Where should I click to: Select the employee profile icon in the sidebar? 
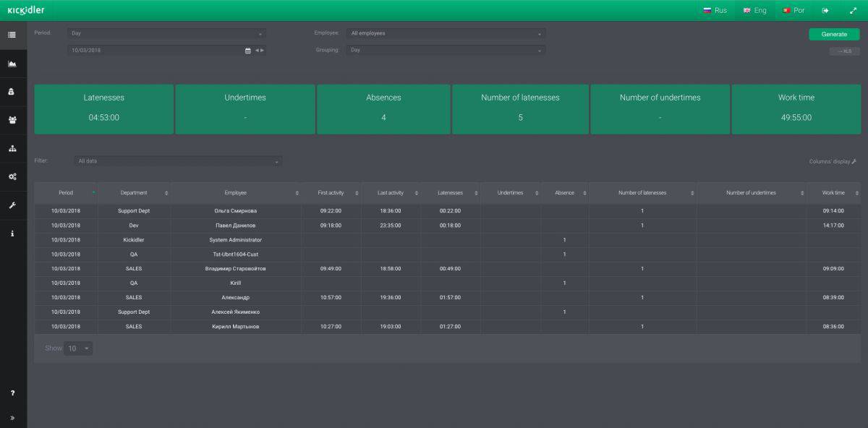click(13, 91)
